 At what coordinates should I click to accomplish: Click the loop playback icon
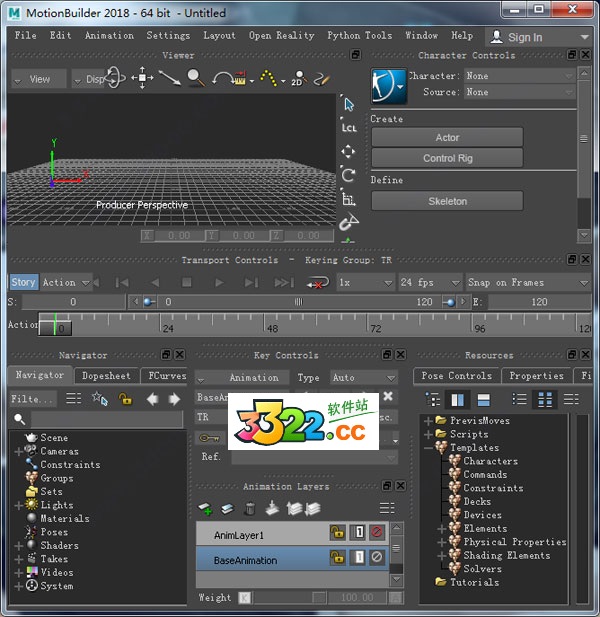(318, 283)
